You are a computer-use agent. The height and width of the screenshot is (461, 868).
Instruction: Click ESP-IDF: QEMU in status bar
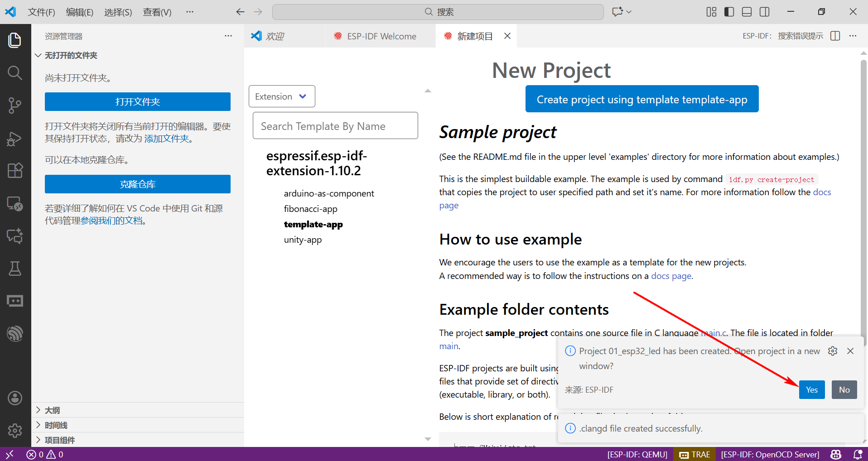[x=637, y=454]
